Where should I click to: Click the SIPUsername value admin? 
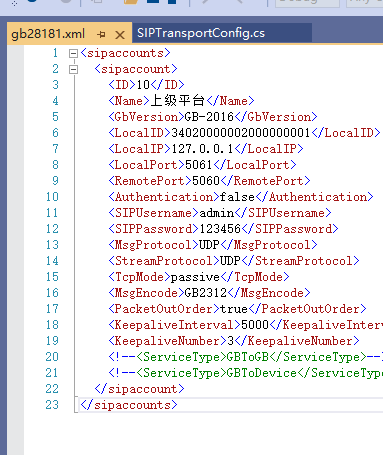[217, 213]
